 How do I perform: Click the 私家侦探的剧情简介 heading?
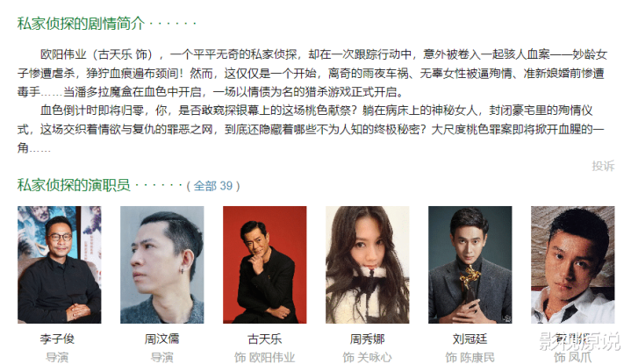pos(81,24)
